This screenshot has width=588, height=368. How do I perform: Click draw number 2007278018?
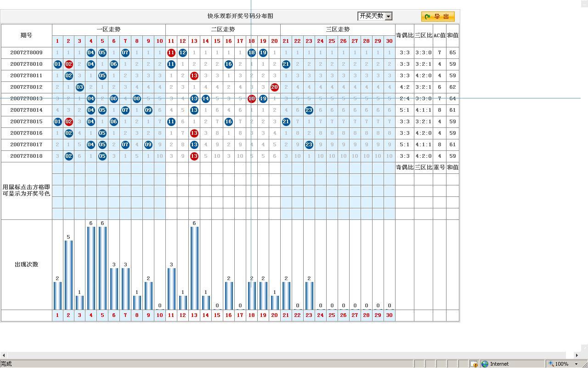(x=27, y=156)
